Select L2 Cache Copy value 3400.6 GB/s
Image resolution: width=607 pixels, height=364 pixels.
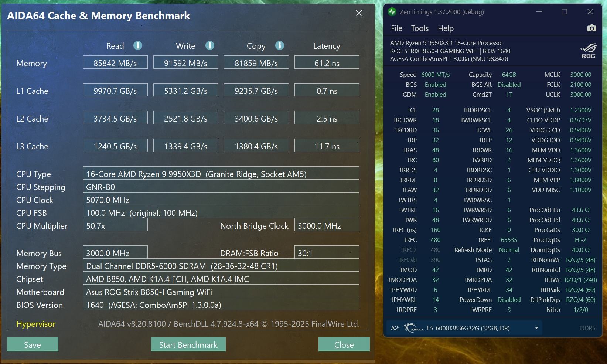256,118
